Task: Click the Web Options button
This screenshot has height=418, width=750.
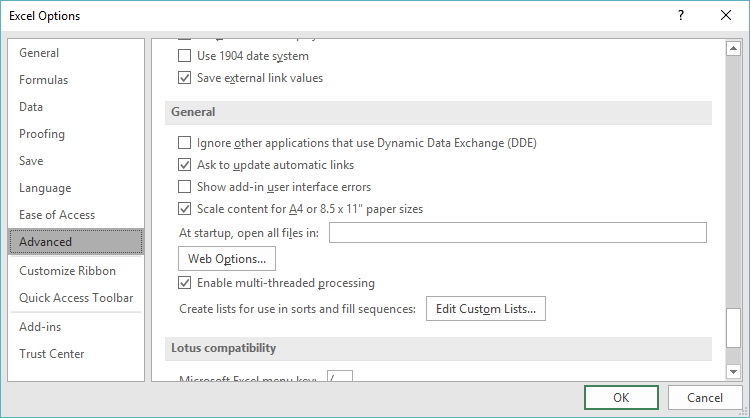Action: [x=226, y=259]
